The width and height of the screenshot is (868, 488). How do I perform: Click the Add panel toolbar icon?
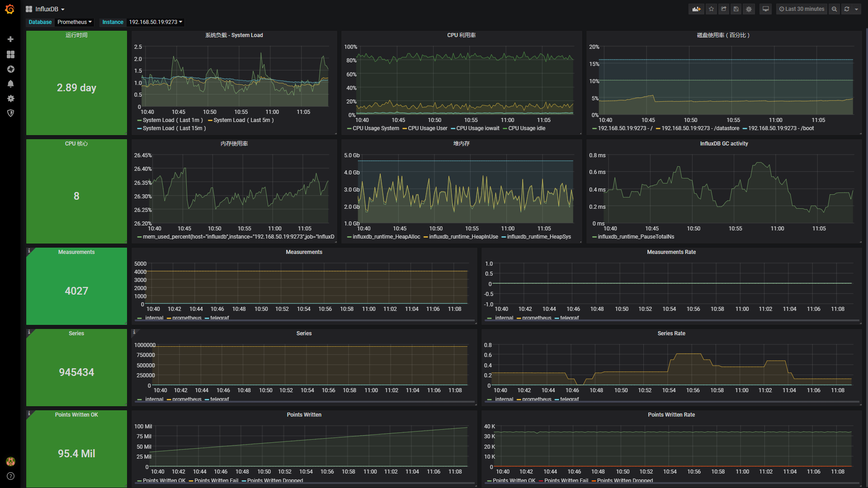pos(696,9)
